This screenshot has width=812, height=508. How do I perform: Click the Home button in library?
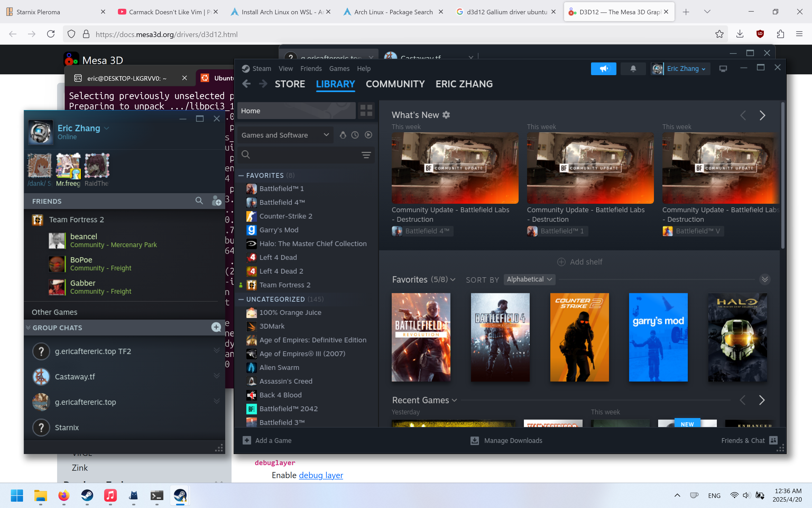[x=296, y=111]
